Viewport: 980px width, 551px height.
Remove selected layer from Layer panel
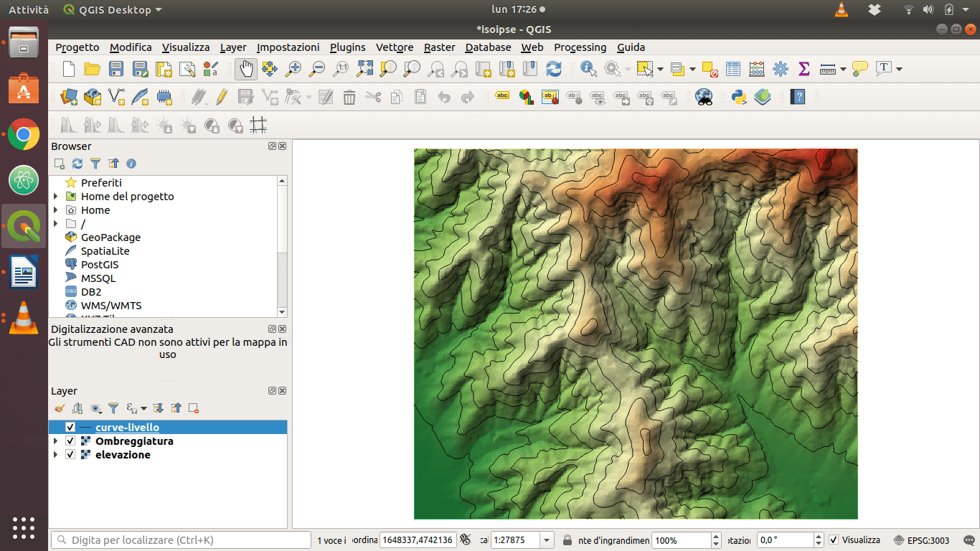[x=194, y=408]
